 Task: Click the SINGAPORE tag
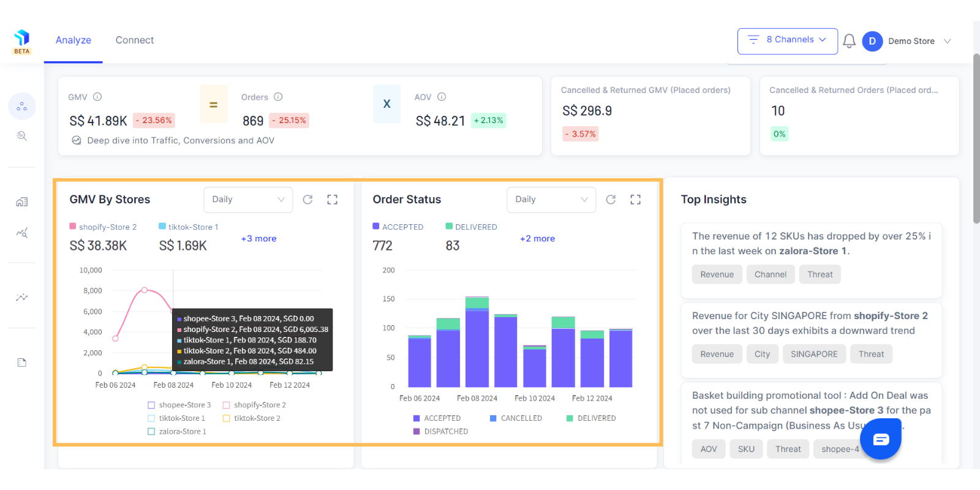point(814,354)
